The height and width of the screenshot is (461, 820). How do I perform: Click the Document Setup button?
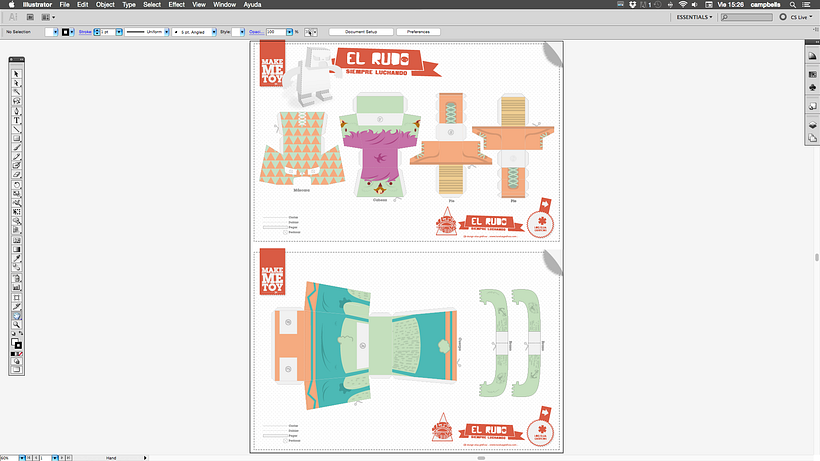(x=361, y=32)
